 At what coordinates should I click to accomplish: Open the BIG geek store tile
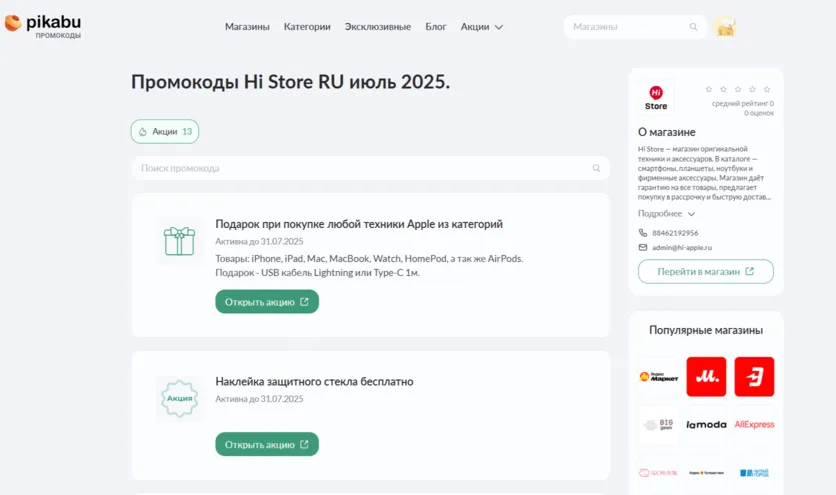coord(658,425)
